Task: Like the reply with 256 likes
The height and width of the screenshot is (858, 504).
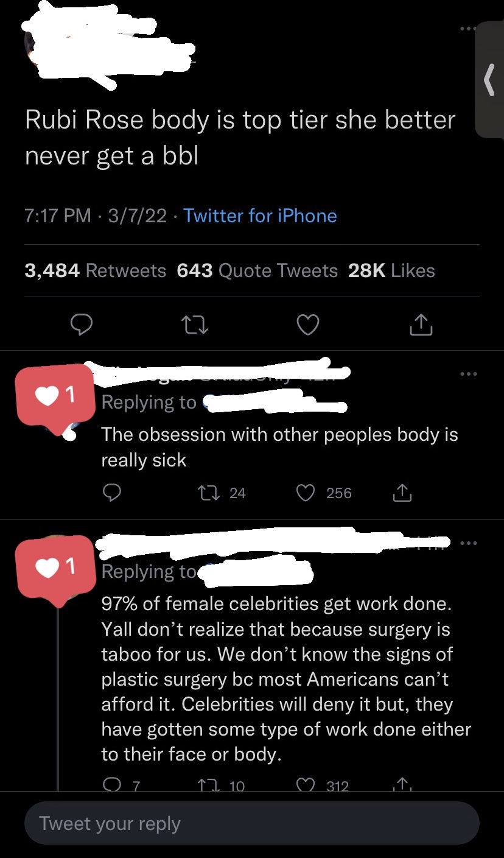Action: pos(324,493)
